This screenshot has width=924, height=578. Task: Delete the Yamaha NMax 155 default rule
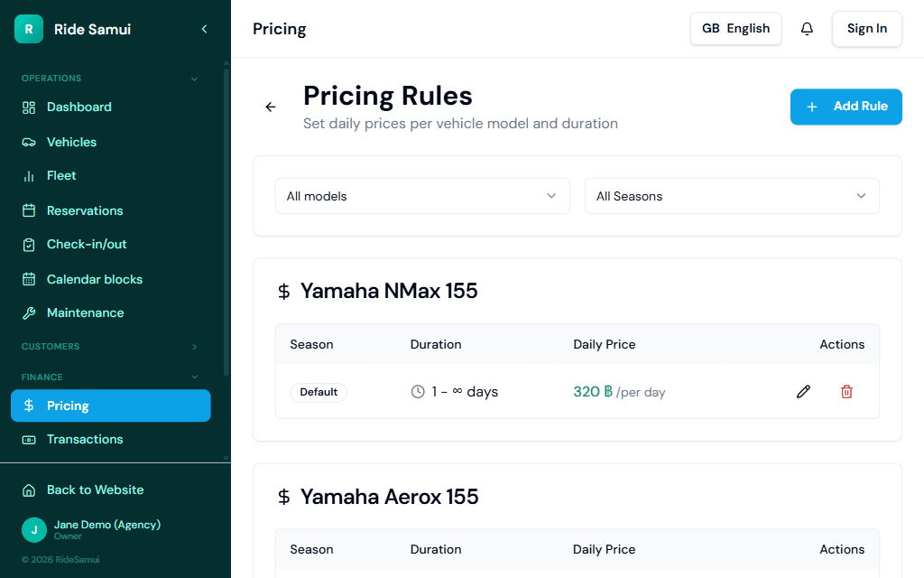coord(846,392)
